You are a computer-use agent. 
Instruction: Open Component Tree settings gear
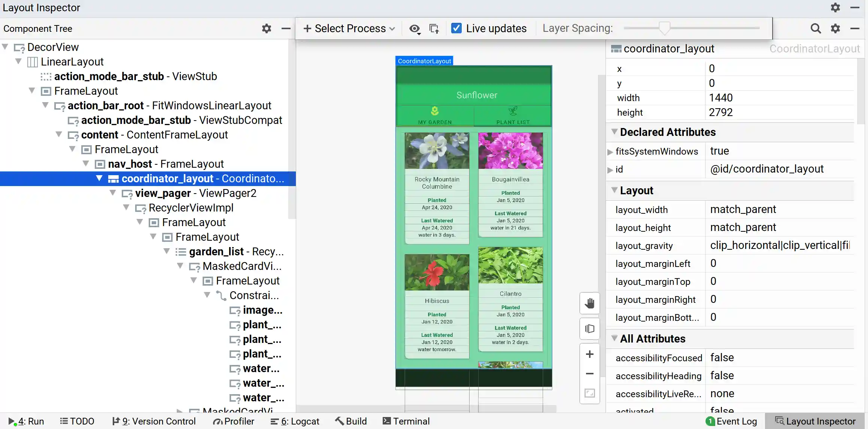(x=266, y=28)
